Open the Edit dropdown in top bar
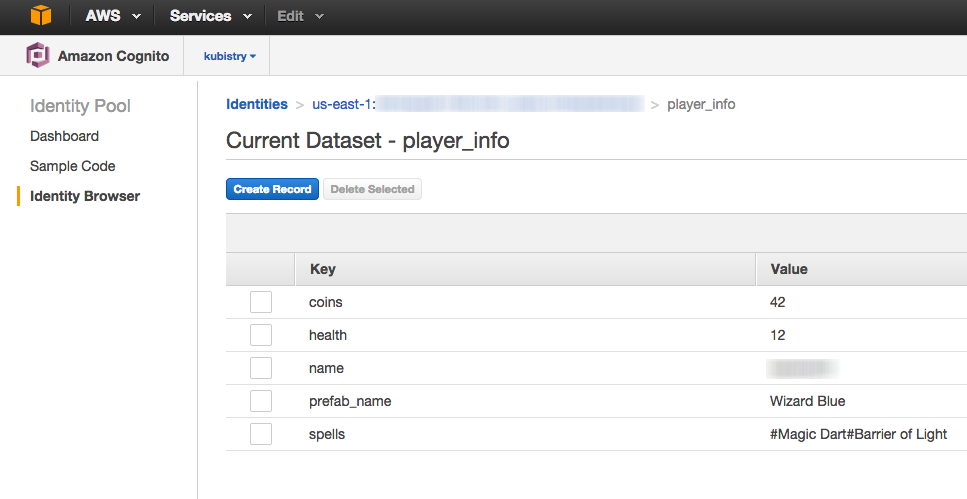Screen dimensions: 967x499 (300, 16)
